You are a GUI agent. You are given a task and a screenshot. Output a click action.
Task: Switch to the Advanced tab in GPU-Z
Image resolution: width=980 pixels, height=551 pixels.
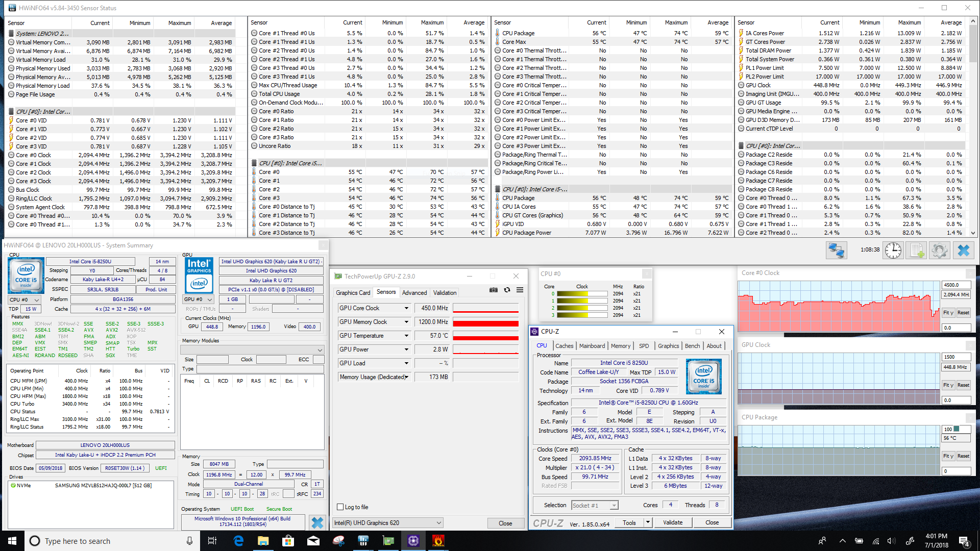pos(414,293)
